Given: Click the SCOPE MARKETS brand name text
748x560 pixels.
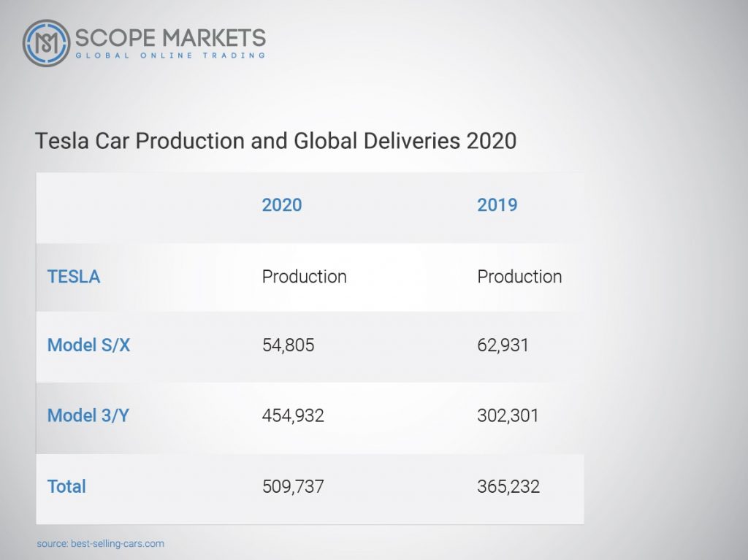Looking at the screenshot, I should click(170, 38).
